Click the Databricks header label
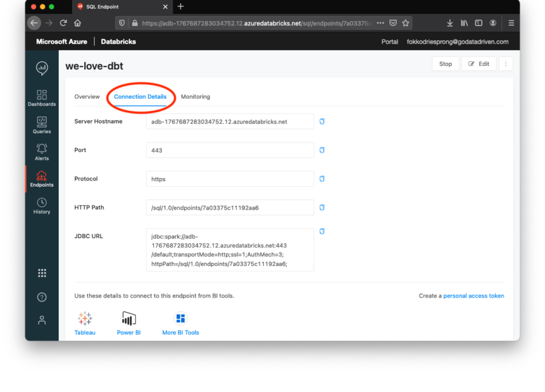The height and width of the screenshot is (392, 545). [118, 42]
